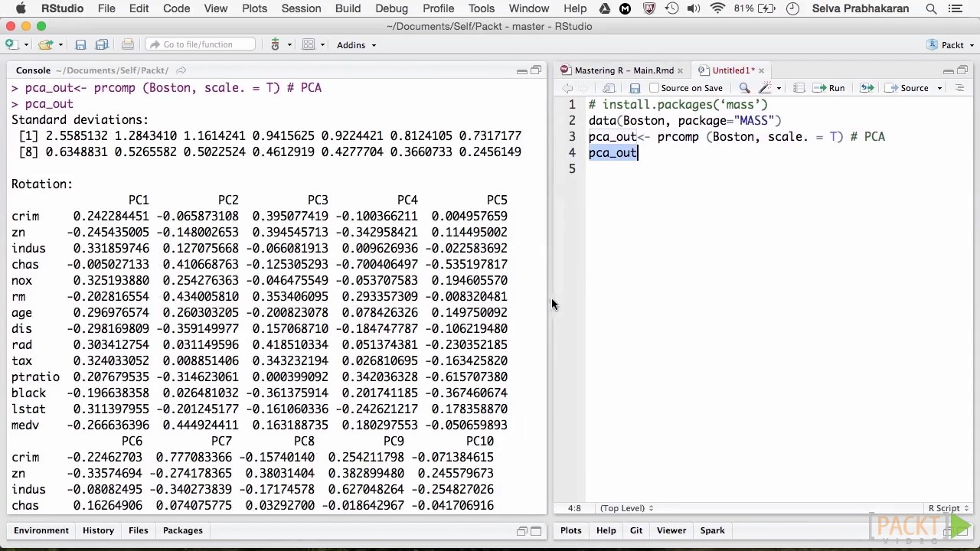
Task: Open the New File dropdown arrow
Action: tap(25, 44)
